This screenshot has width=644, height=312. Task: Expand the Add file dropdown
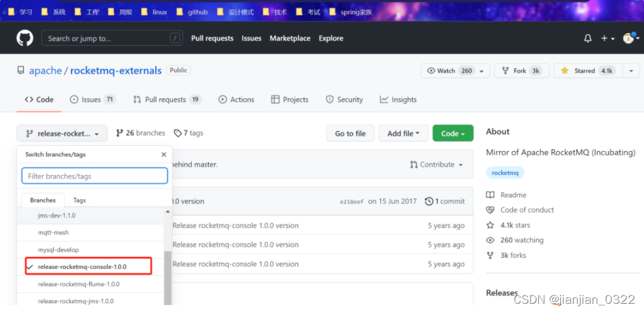(403, 133)
